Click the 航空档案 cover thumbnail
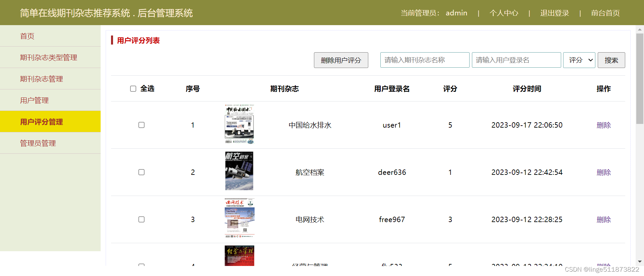The width and height of the screenshot is (644, 276). pyautogui.click(x=239, y=171)
